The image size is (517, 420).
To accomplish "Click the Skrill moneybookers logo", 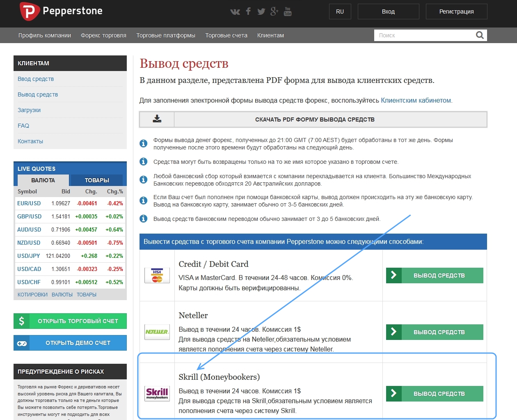I will click(x=157, y=393).
